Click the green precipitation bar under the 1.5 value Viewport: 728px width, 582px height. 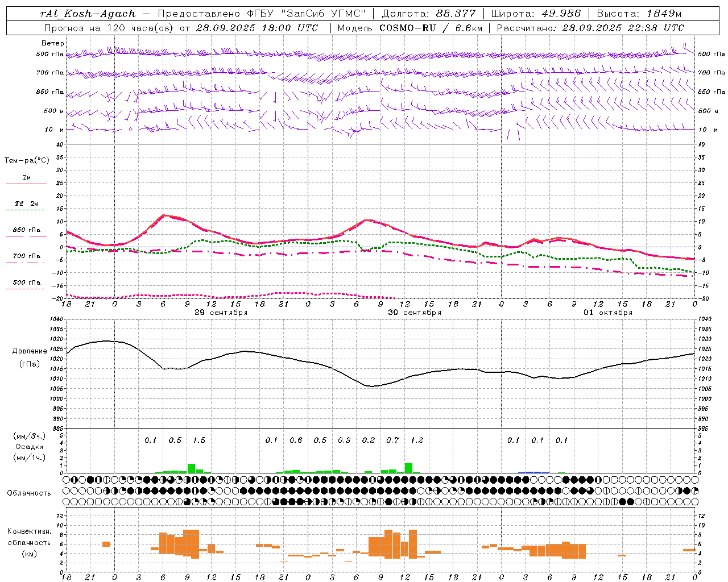point(191,468)
